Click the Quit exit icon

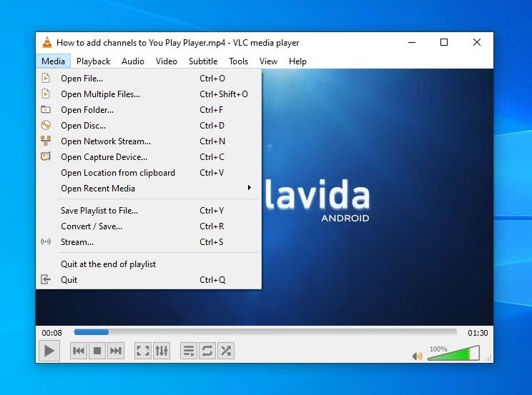(x=46, y=279)
